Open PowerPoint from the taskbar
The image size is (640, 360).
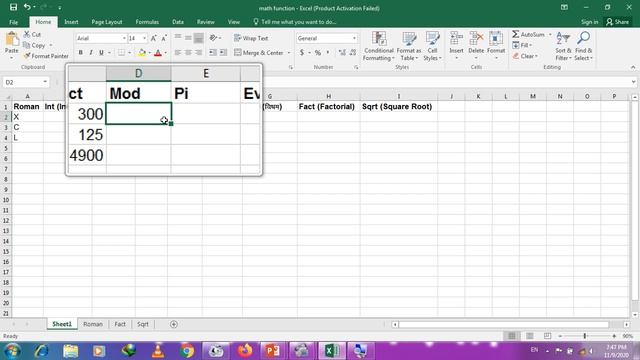pos(272,351)
